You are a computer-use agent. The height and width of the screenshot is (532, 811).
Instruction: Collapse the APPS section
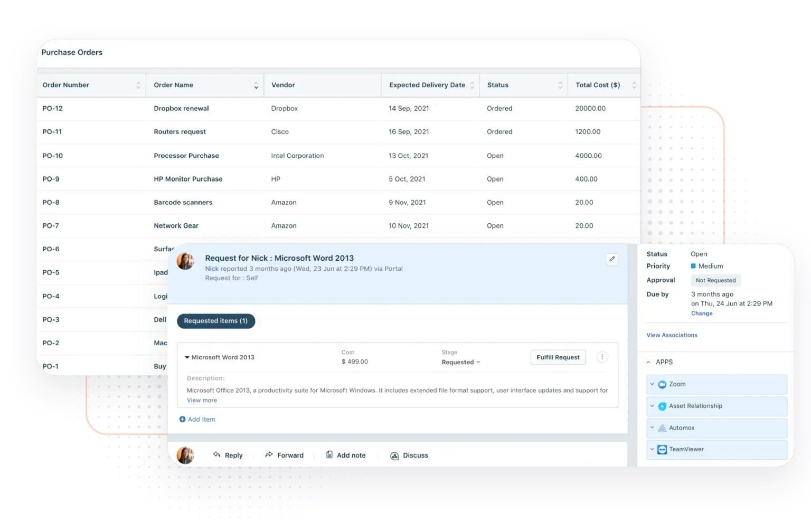(648, 362)
